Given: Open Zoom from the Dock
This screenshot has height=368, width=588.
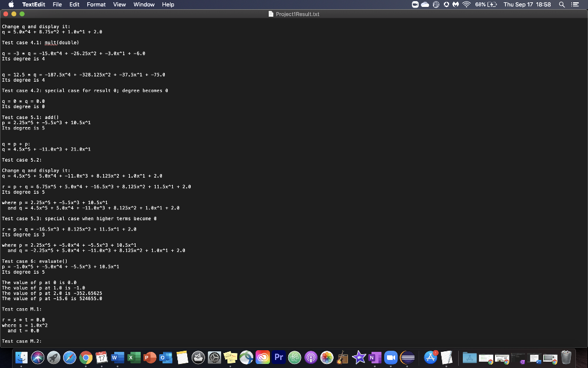Looking at the screenshot, I should [x=391, y=358].
